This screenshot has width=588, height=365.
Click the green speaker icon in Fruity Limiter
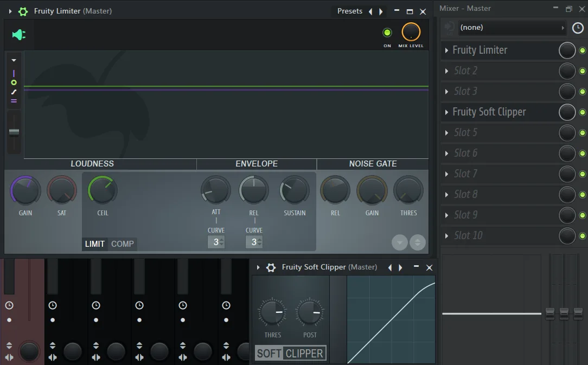tap(19, 35)
